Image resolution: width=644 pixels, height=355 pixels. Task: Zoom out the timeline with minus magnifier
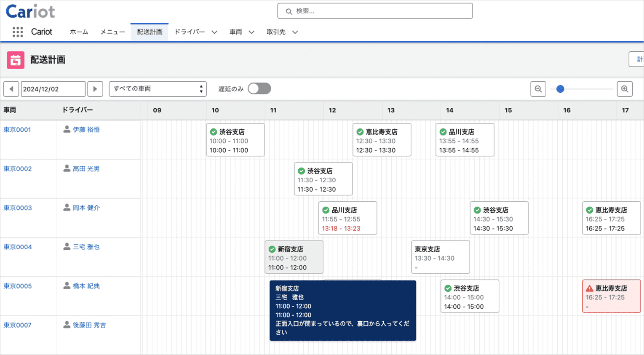point(538,89)
